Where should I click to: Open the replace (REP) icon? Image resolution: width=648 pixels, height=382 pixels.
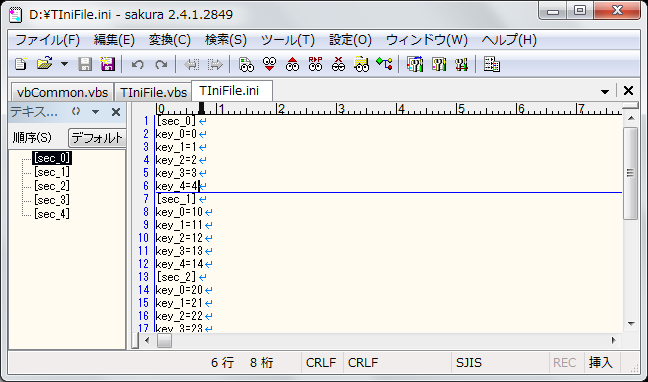315,64
